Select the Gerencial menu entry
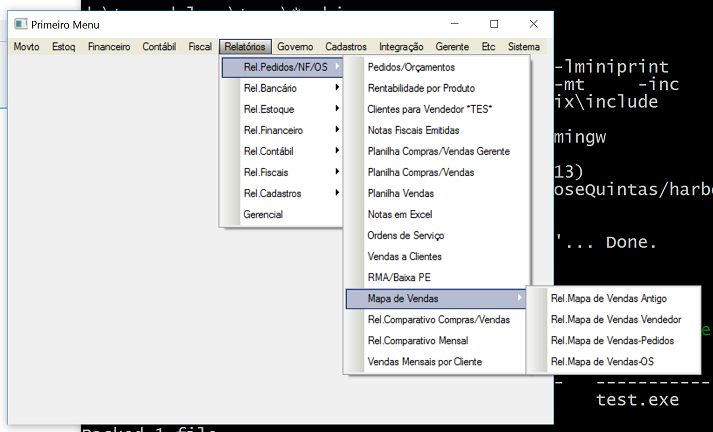713x432 pixels. point(263,214)
